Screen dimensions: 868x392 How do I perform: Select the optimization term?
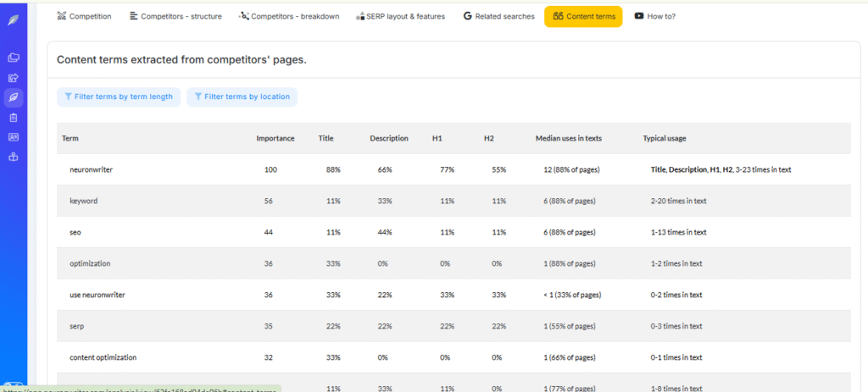point(90,263)
